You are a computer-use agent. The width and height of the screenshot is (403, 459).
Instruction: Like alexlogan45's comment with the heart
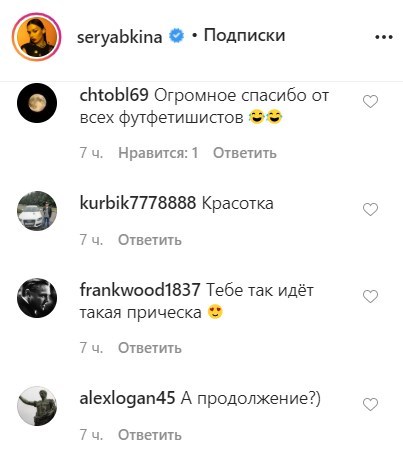click(370, 404)
